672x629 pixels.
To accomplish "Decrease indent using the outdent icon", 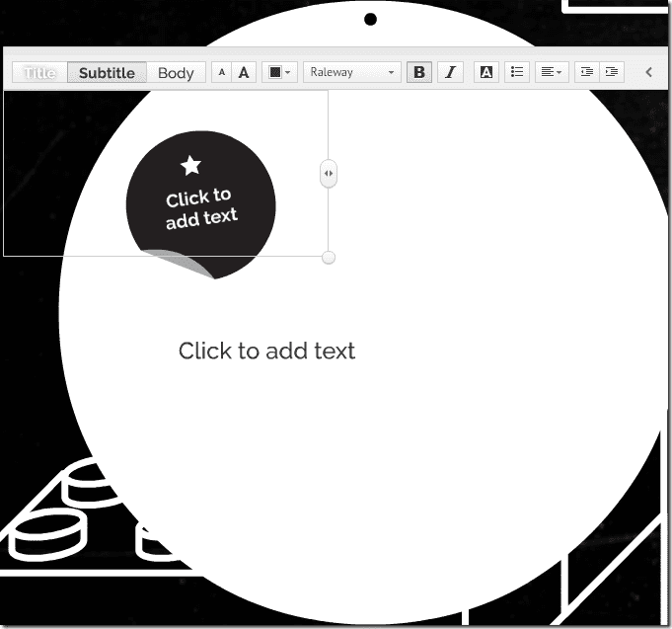I will pos(587,72).
